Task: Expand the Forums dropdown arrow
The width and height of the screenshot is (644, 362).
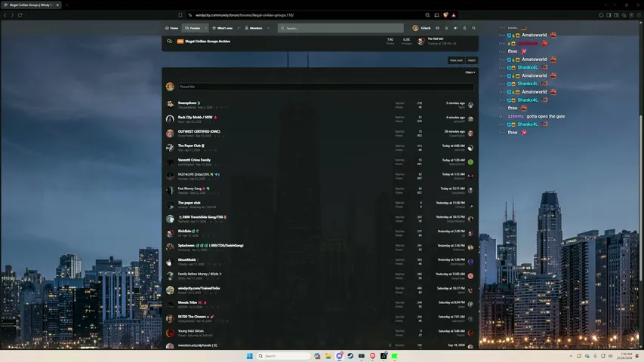Action: pos(206,28)
